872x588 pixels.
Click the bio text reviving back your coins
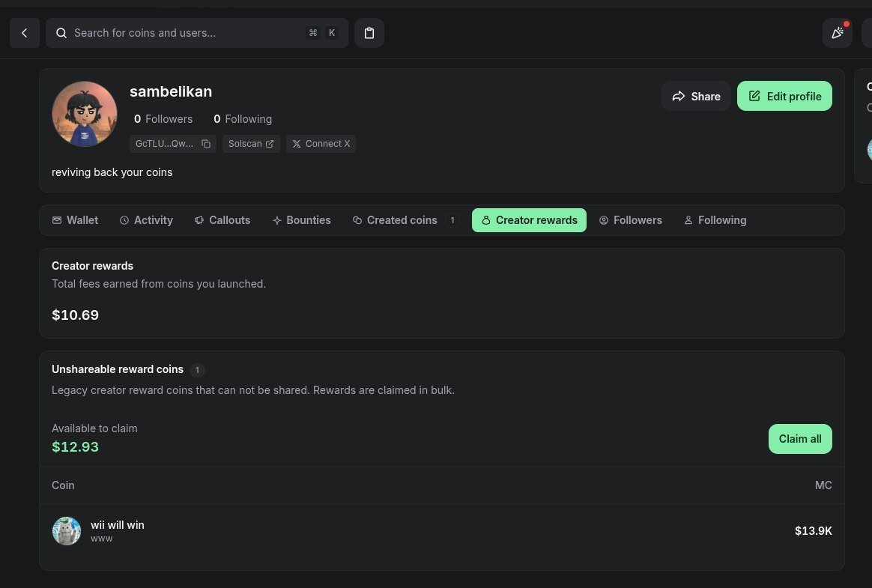click(112, 172)
